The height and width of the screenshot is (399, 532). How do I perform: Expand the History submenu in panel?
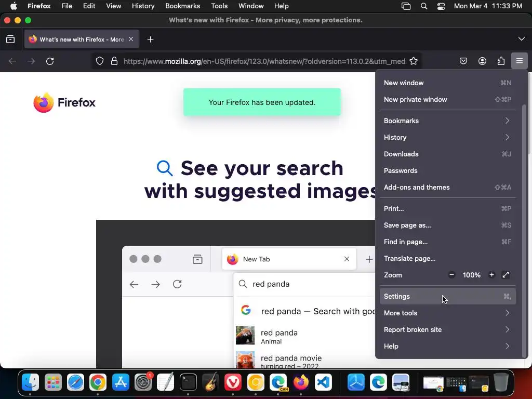coord(447,137)
